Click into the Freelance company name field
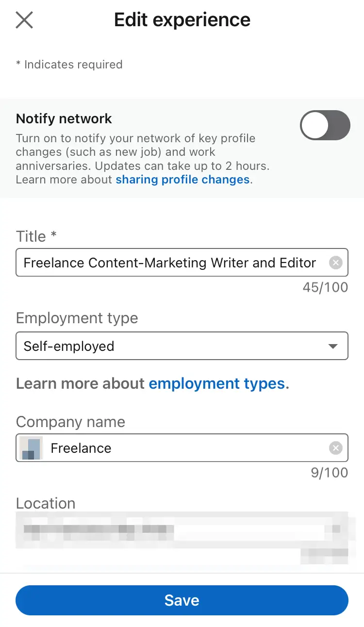 click(184, 448)
